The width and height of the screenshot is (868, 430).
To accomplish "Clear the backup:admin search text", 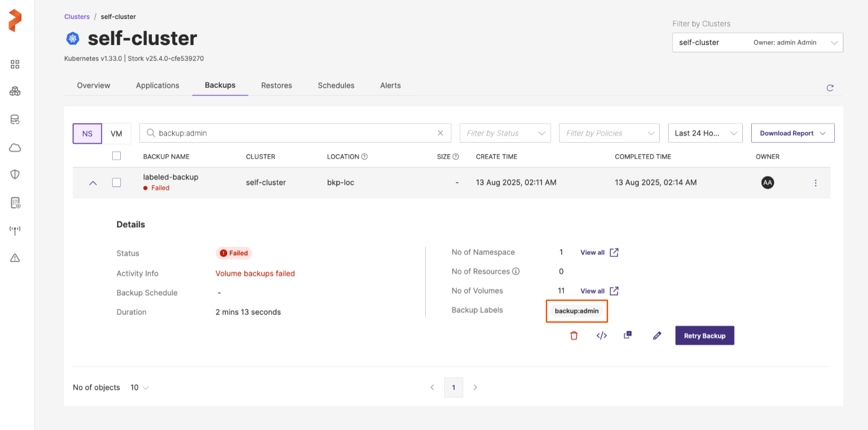I will coord(440,133).
